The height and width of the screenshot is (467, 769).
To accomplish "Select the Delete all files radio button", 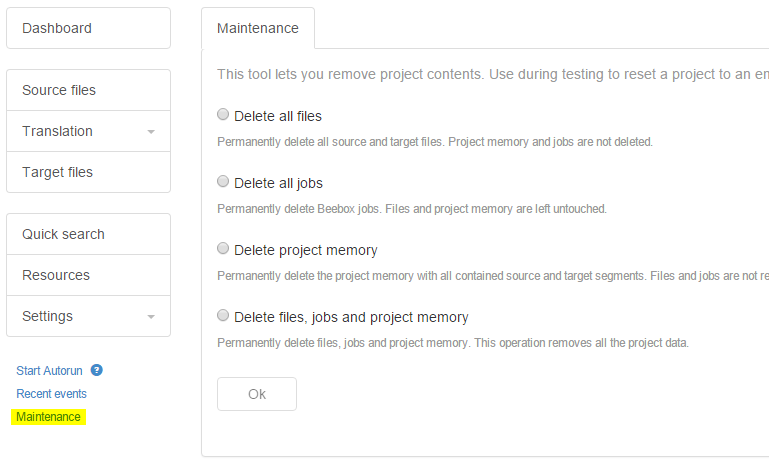I will (x=223, y=115).
